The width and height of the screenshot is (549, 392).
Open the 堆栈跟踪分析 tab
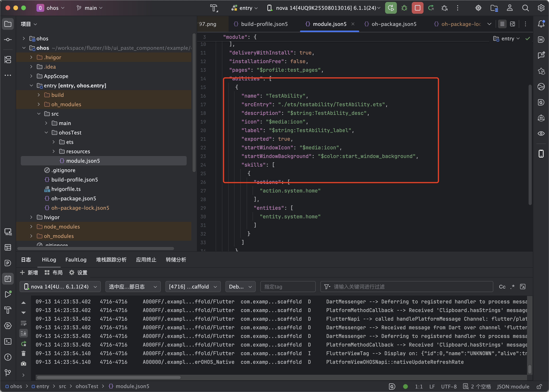pyautogui.click(x=111, y=260)
